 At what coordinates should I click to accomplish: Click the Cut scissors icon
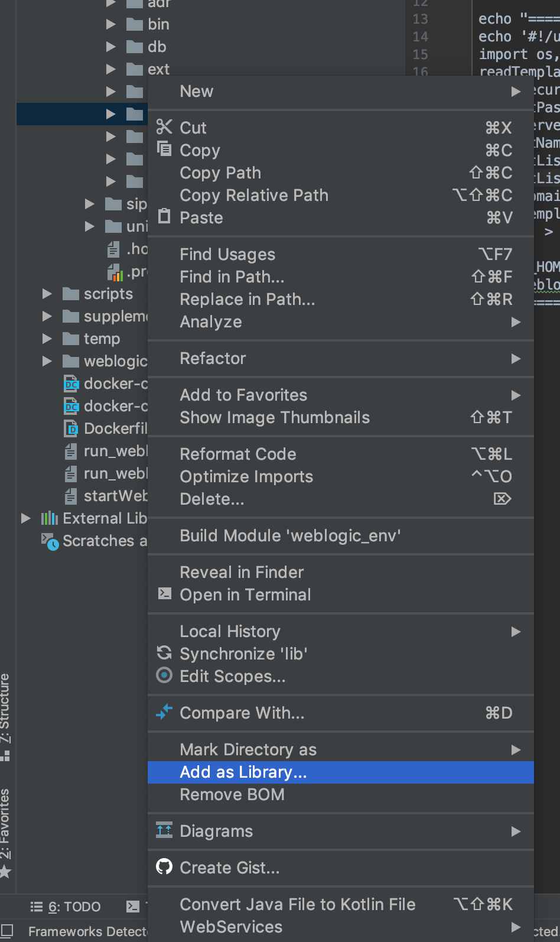point(164,127)
